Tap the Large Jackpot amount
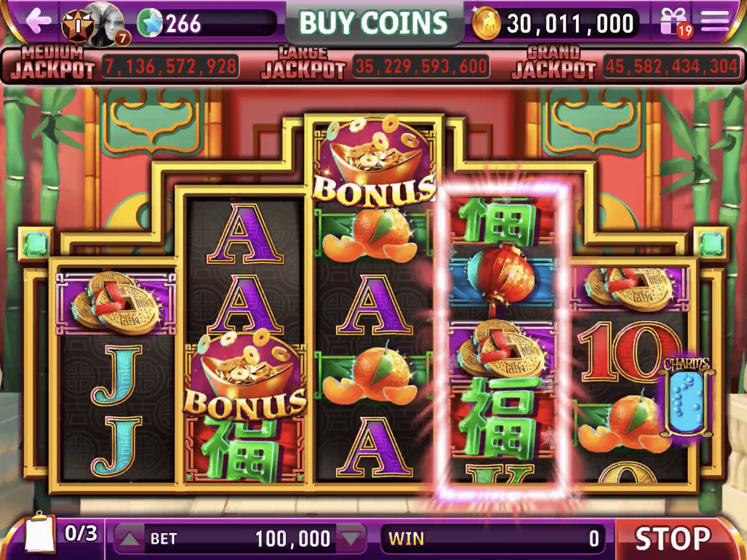This screenshot has height=560, width=747. (x=421, y=66)
